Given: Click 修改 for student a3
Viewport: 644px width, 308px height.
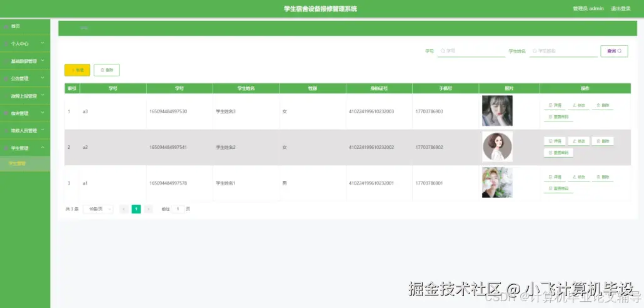Looking at the screenshot, I should click(x=578, y=106).
